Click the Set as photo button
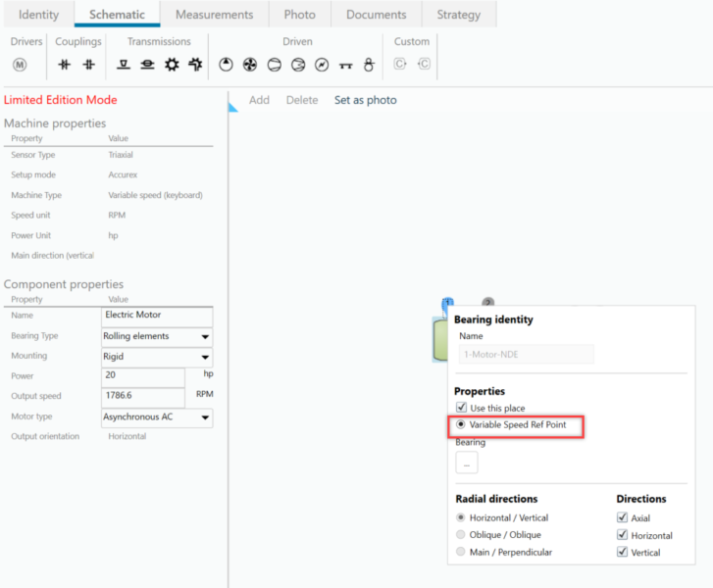 [x=365, y=100]
